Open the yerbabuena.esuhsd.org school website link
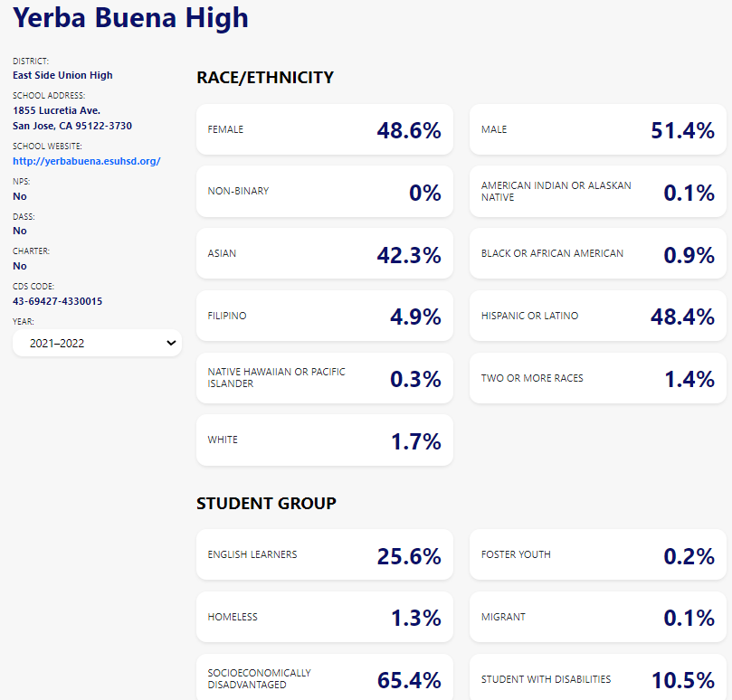This screenshot has height=700, width=732. tap(87, 161)
